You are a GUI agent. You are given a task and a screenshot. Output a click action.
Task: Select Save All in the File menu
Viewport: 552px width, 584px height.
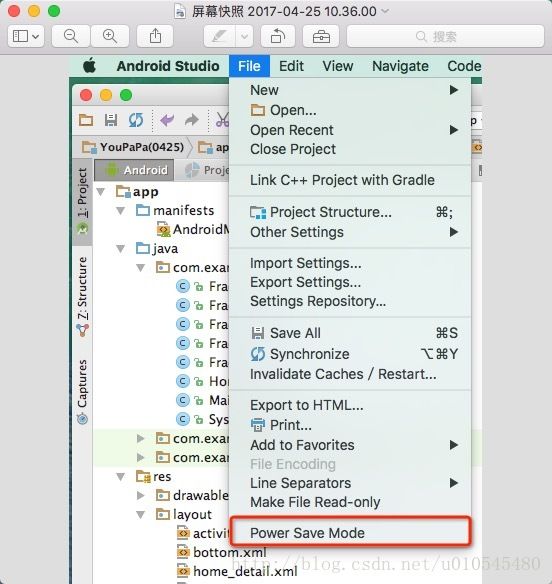(350, 333)
